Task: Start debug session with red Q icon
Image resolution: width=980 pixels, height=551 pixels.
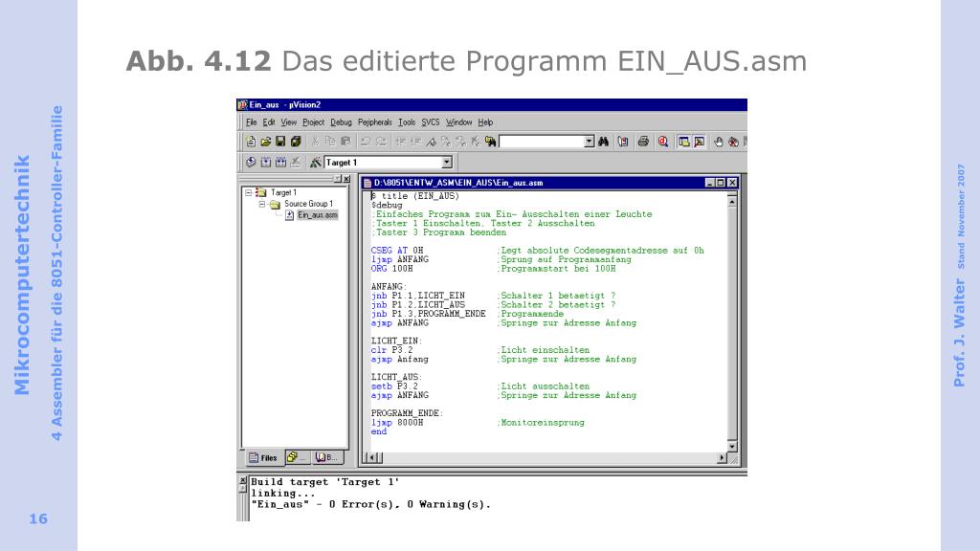Action: [x=663, y=142]
